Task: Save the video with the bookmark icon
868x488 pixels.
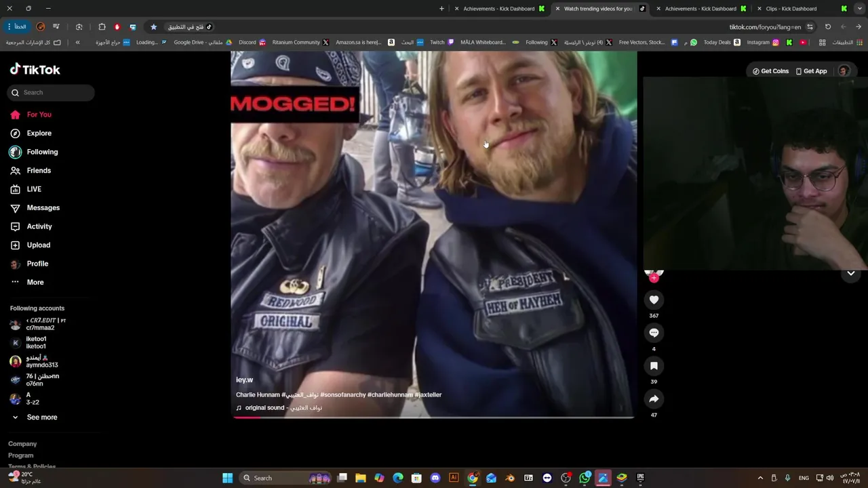Action: (x=654, y=366)
